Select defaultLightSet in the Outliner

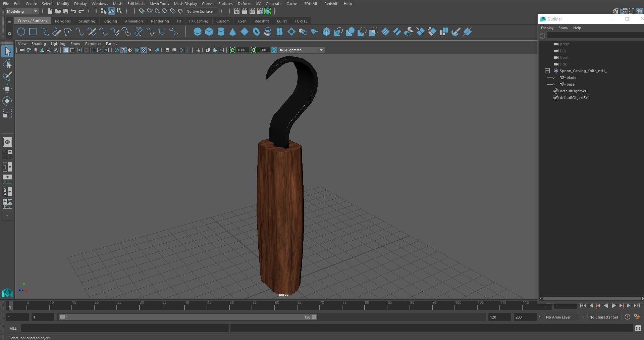tap(573, 91)
